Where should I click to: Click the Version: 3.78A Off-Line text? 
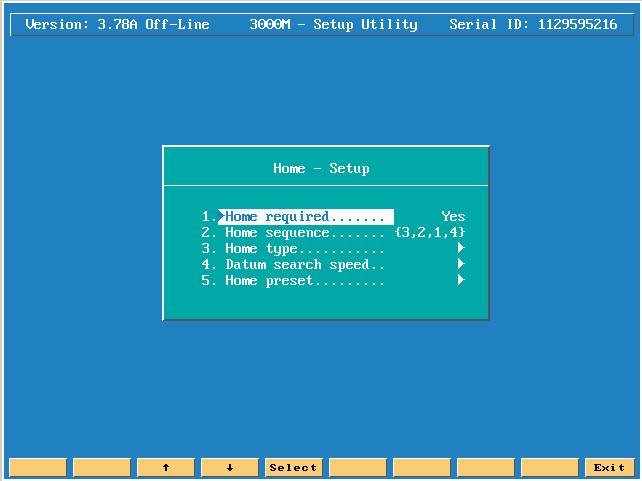pyautogui.click(x=118, y=25)
